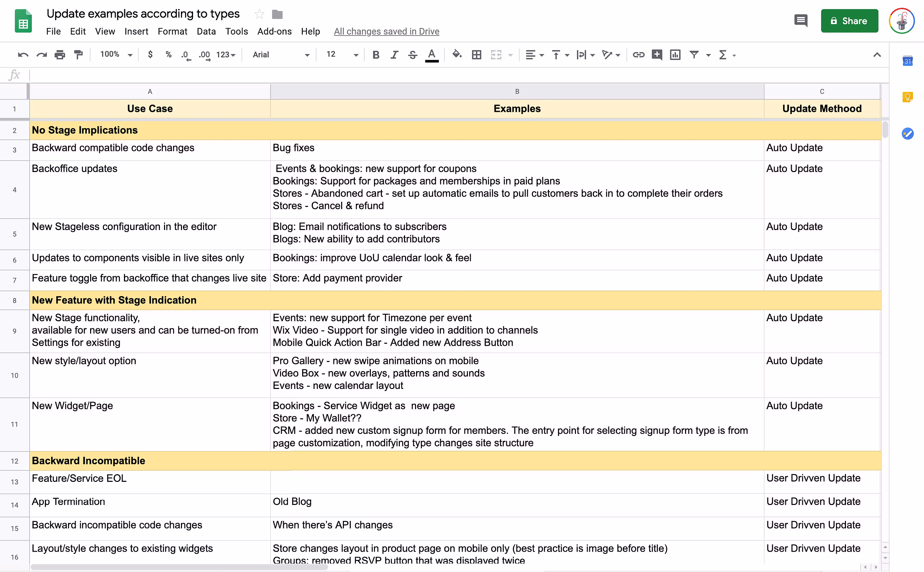
Task: Open the Help menu
Action: pyautogui.click(x=310, y=31)
